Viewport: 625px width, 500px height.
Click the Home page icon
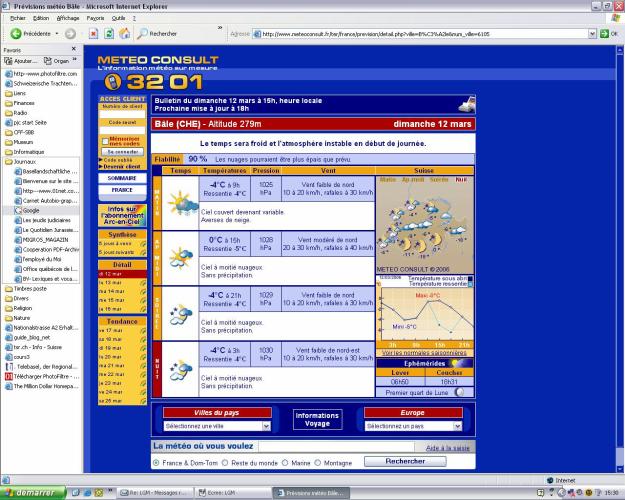[x=125, y=33]
